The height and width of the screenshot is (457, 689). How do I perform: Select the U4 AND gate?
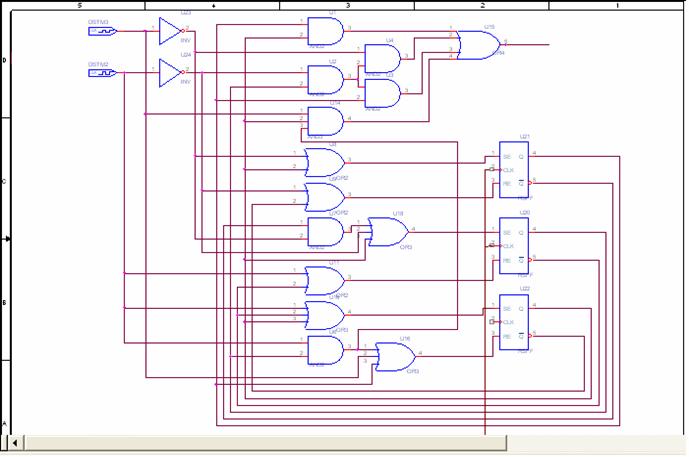tap(383, 59)
